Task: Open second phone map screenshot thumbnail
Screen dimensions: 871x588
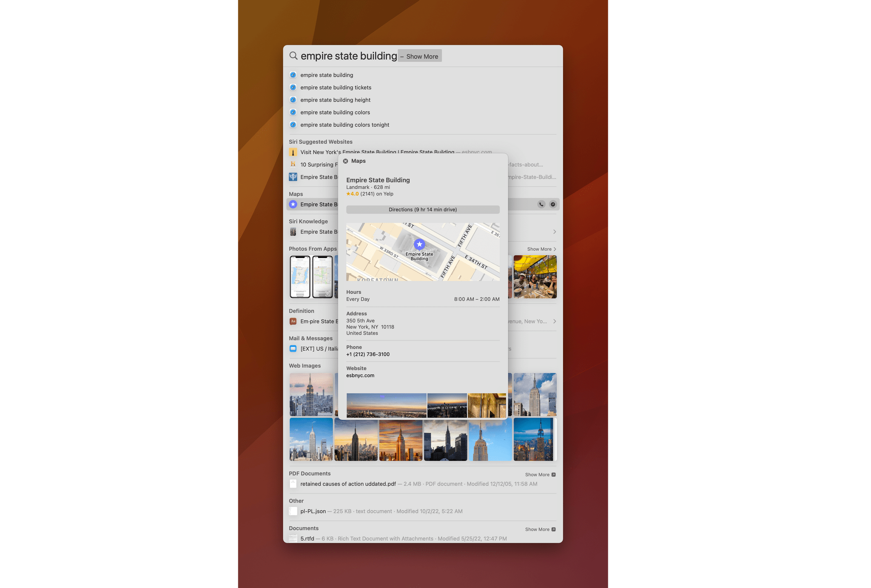Action: 322,277
